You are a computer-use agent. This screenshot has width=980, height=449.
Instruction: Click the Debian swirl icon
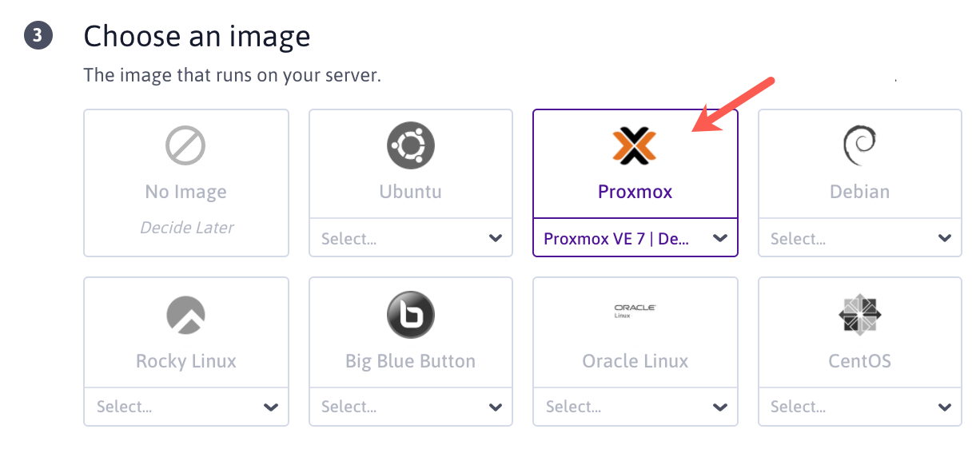[859, 147]
